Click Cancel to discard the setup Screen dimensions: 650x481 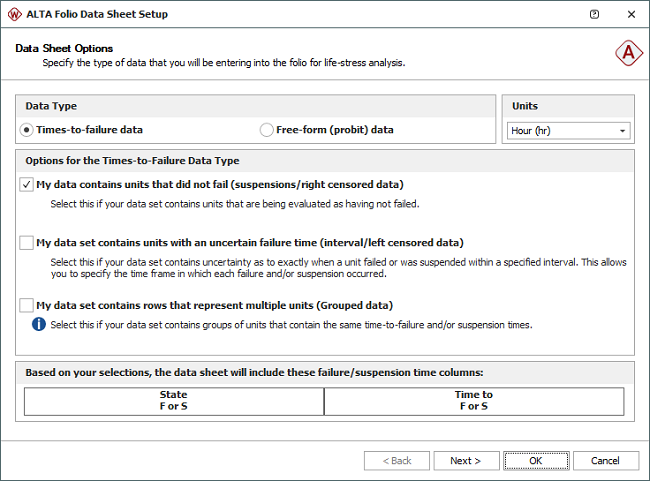(605, 461)
